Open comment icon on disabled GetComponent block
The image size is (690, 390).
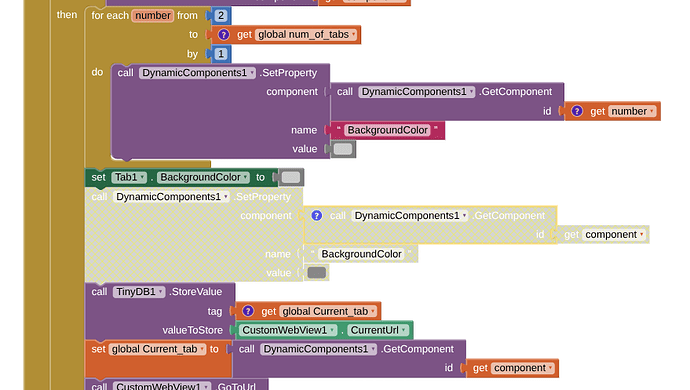click(316, 215)
